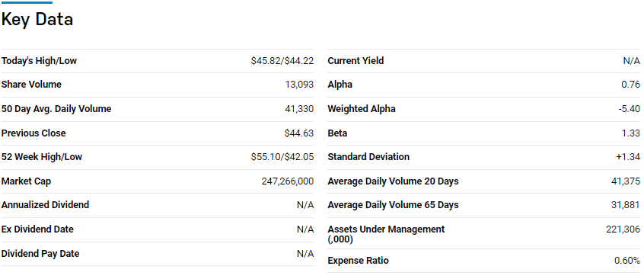This screenshot has width=644, height=279.
Task: Click the 0.76 alpha value
Action: pos(631,85)
